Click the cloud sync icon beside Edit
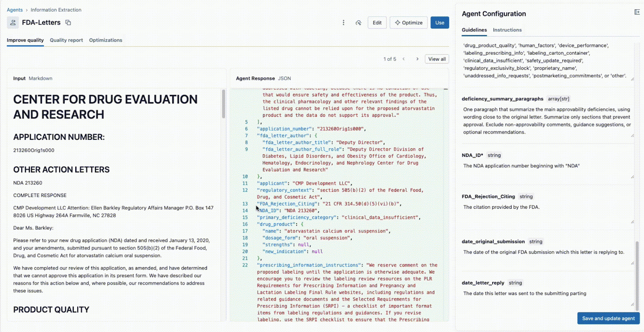Viewport: 644px width, 332px height. (x=358, y=23)
